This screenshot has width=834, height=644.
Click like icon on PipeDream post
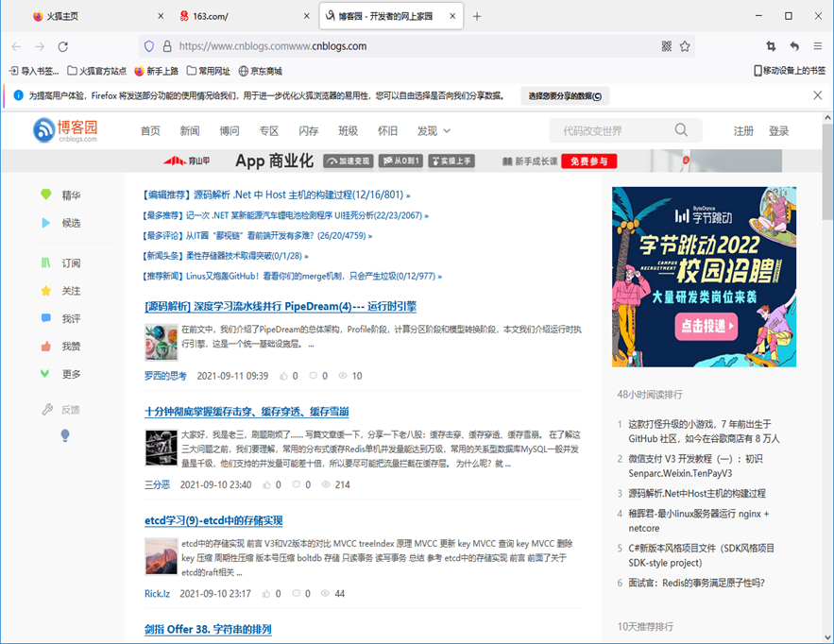283,376
